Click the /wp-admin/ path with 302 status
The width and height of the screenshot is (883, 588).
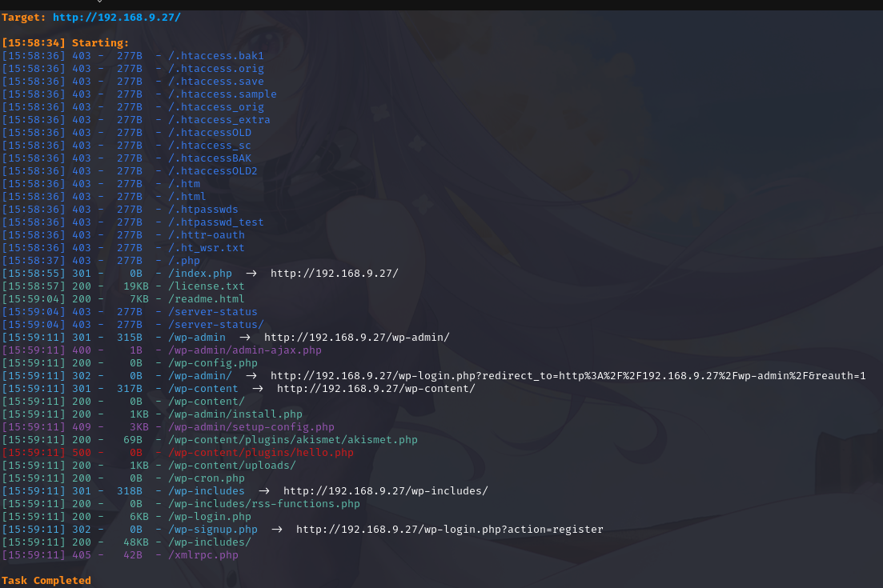[x=200, y=375]
